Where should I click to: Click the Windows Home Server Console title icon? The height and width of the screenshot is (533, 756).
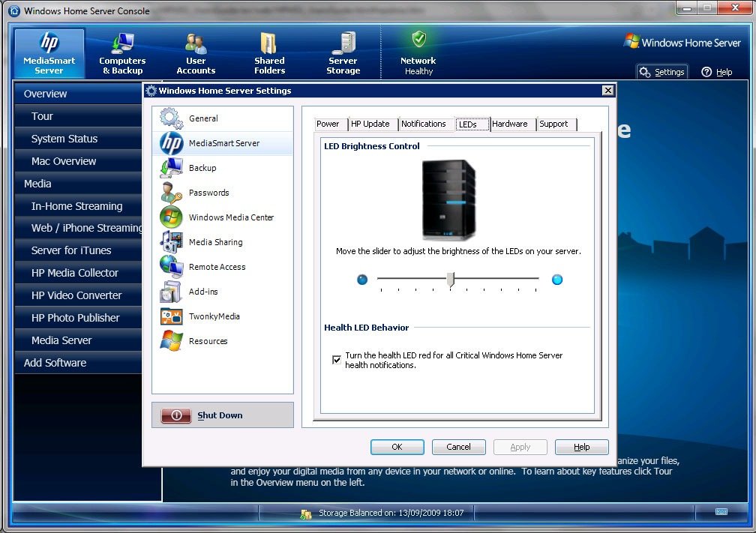14,10
